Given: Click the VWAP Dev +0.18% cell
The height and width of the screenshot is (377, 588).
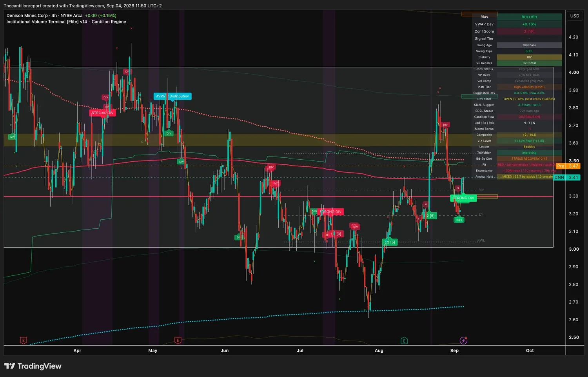Looking at the screenshot, I should click(x=529, y=24).
